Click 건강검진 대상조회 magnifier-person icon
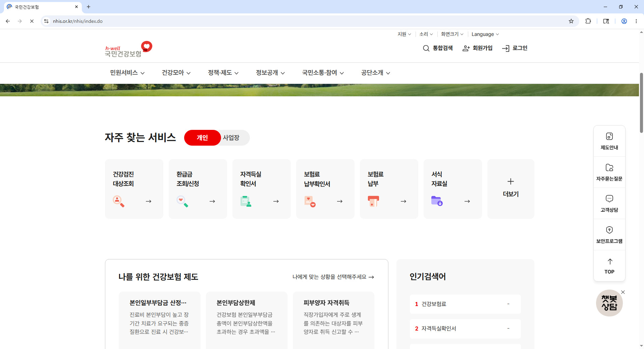The width and height of the screenshot is (644, 349). pyautogui.click(x=118, y=201)
